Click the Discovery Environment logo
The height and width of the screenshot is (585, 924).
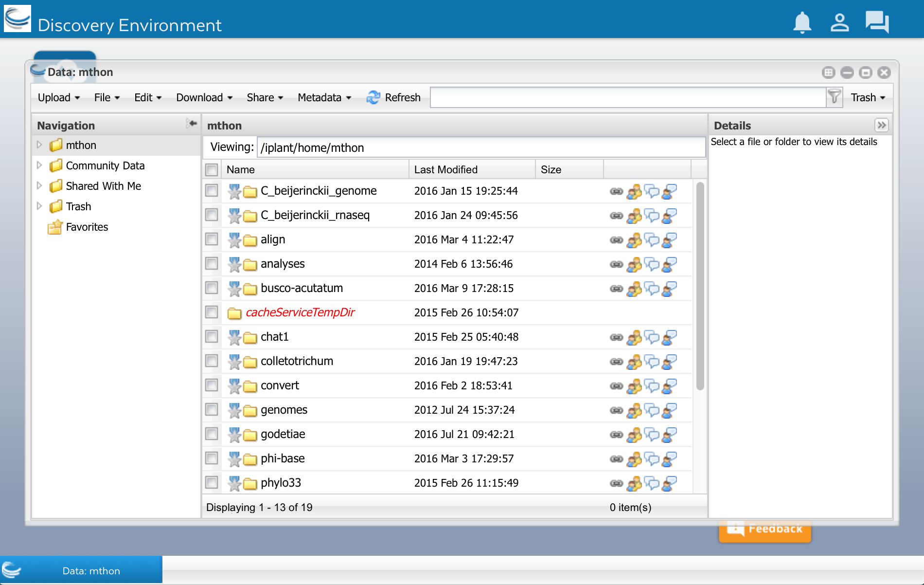point(18,19)
